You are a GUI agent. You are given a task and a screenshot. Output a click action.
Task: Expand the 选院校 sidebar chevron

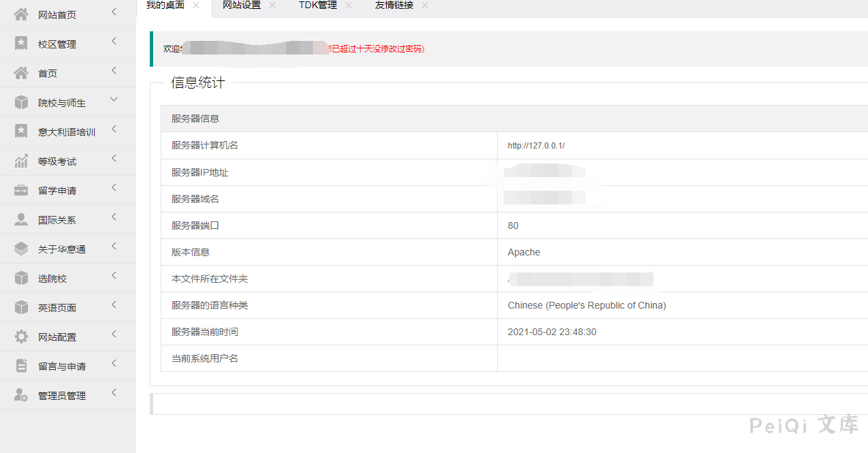[114, 275]
